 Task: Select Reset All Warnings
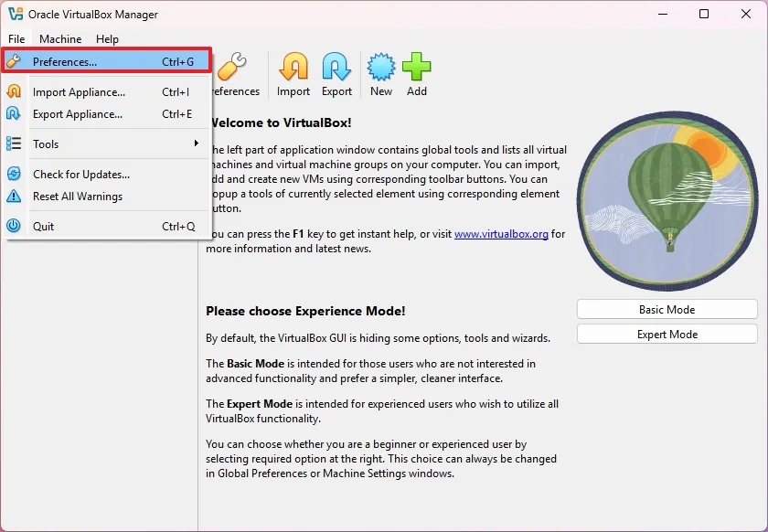click(84, 196)
